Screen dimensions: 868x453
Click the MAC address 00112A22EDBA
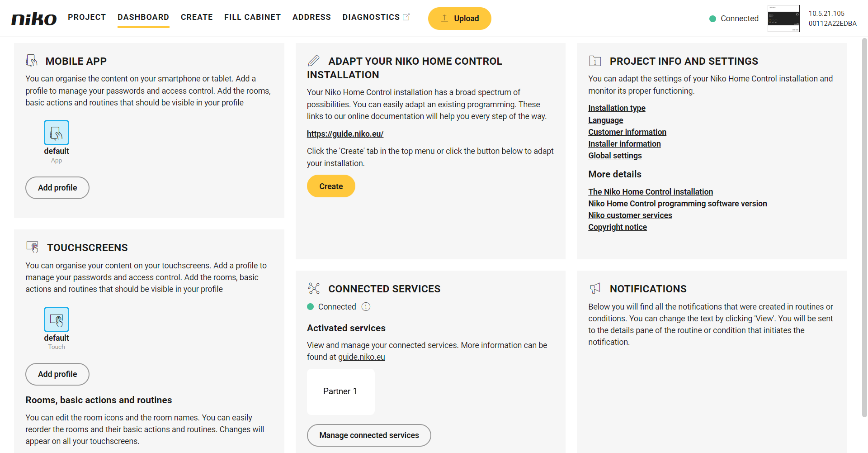(x=833, y=24)
